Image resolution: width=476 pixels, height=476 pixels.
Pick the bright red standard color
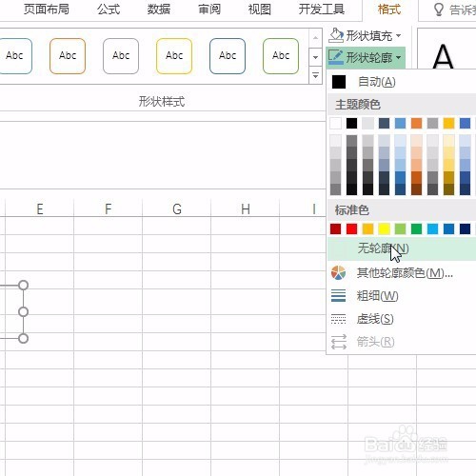(351, 228)
